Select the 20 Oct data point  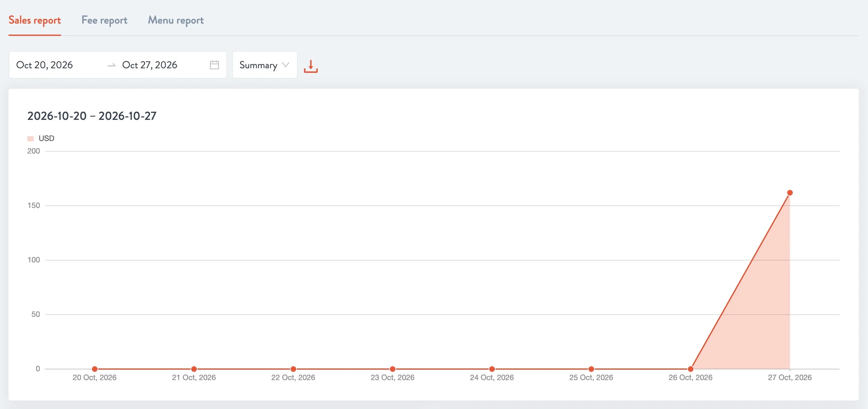coord(95,369)
